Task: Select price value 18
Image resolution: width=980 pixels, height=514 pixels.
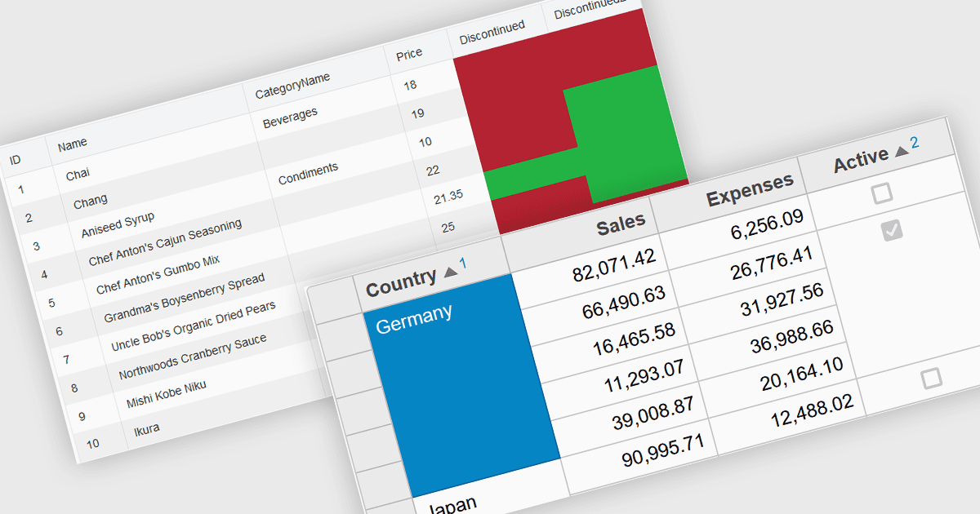Action: (x=410, y=85)
